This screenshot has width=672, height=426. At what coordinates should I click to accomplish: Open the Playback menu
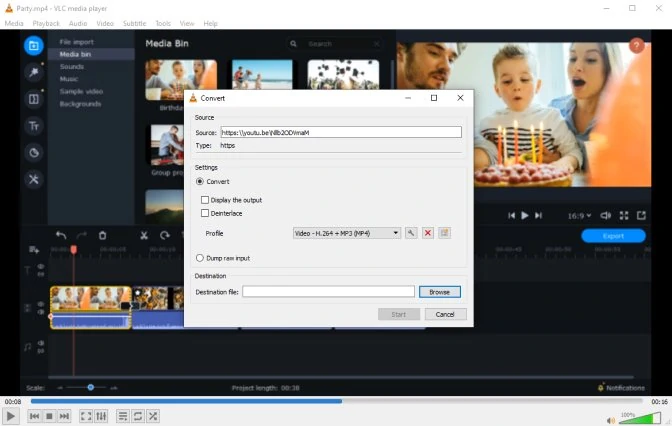(x=46, y=24)
